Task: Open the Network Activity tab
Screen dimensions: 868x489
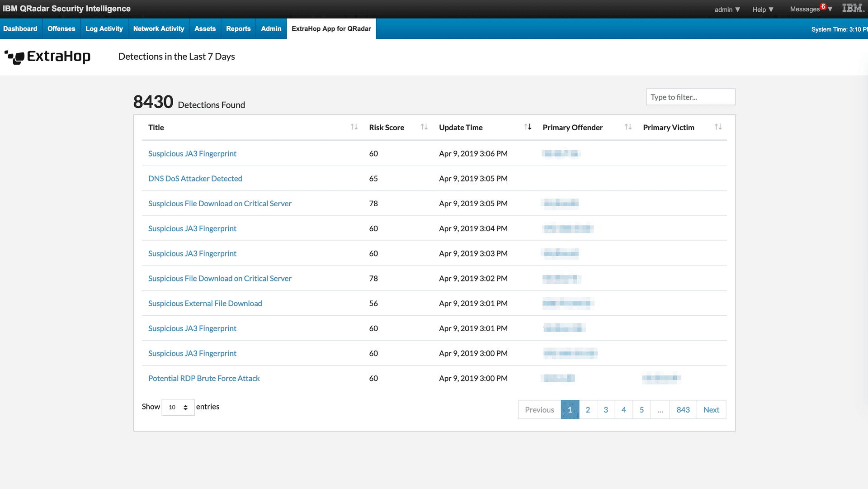Action: [x=159, y=28]
